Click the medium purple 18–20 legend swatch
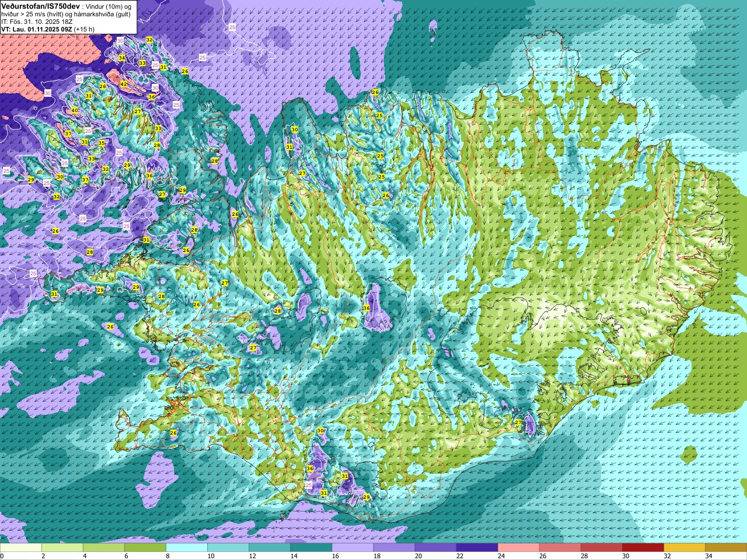The width and height of the screenshot is (747, 560). click(394, 548)
